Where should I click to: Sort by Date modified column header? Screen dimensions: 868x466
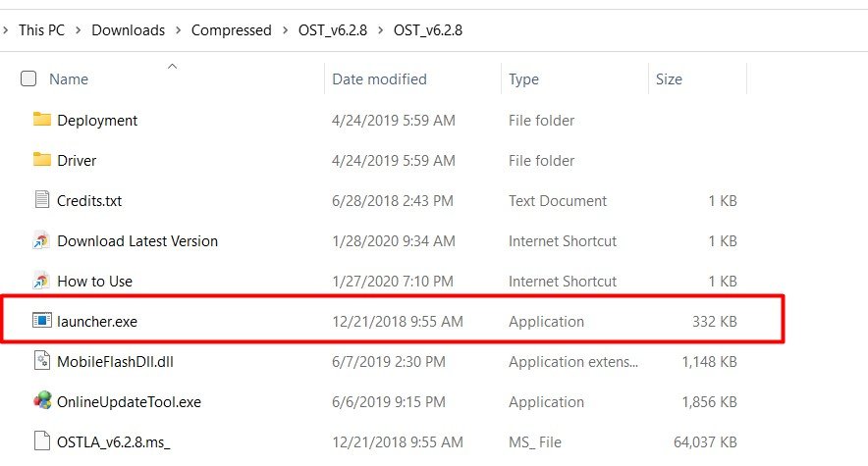coord(379,79)
